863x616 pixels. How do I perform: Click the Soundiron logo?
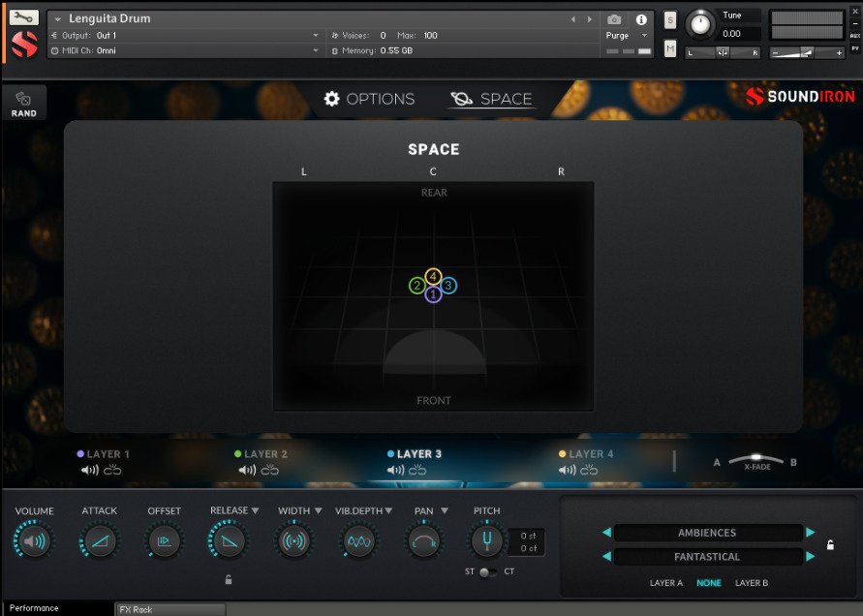[x=799, y=97]
